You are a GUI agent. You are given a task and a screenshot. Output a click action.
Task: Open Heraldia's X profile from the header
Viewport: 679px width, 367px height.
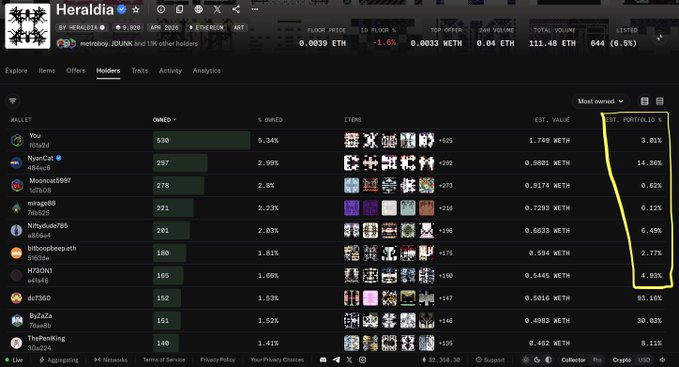217,9
